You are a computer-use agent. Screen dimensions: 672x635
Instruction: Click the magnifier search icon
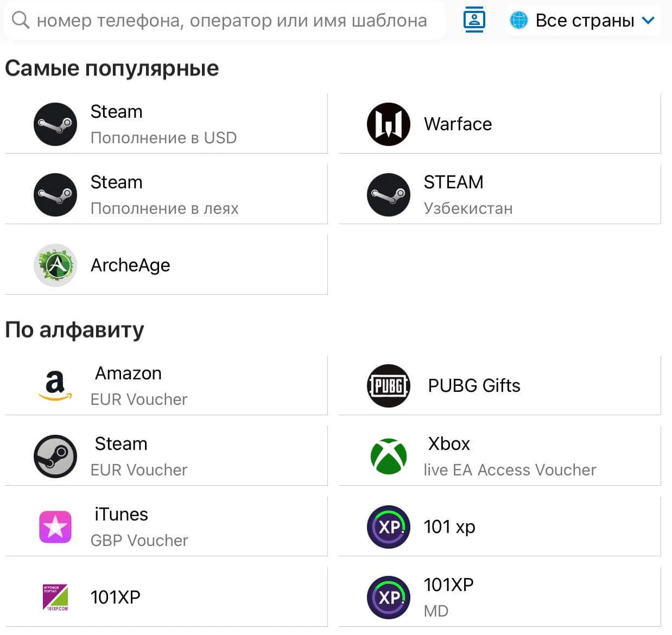[20, 20]
